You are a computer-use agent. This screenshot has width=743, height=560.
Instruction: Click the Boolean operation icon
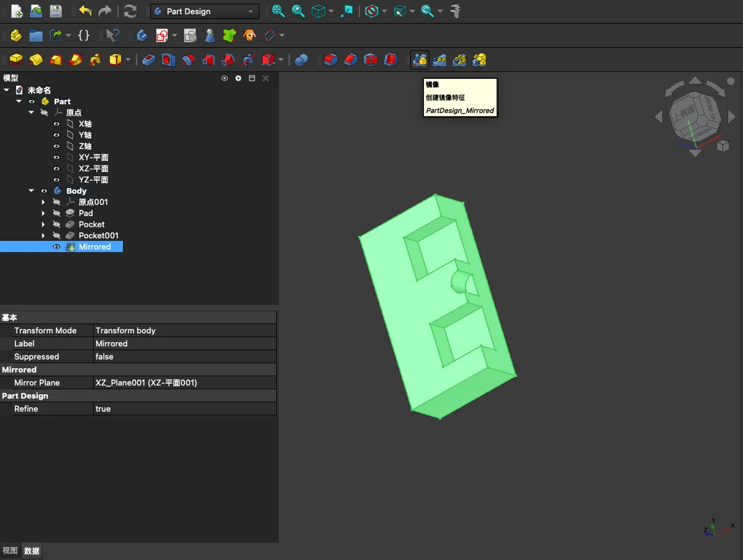click(x=302, y=60)
